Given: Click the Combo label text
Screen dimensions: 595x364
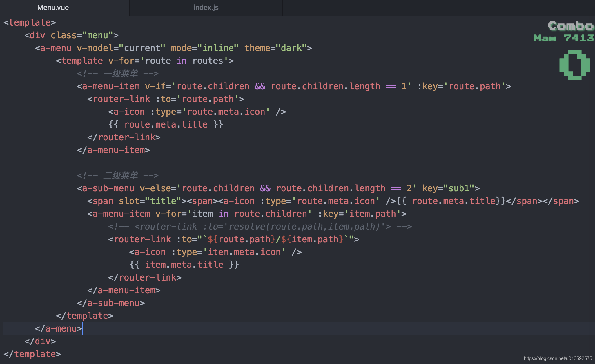Looking at the screenshot, I should click(x=570, y=26).
